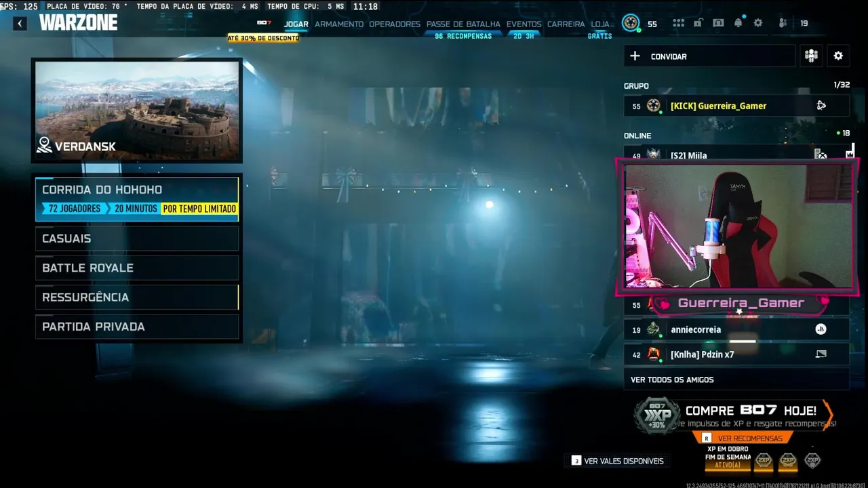Click the map pin icon beside VERDANSK
This screenshot has width=868, height=488.
coord(44,145)
